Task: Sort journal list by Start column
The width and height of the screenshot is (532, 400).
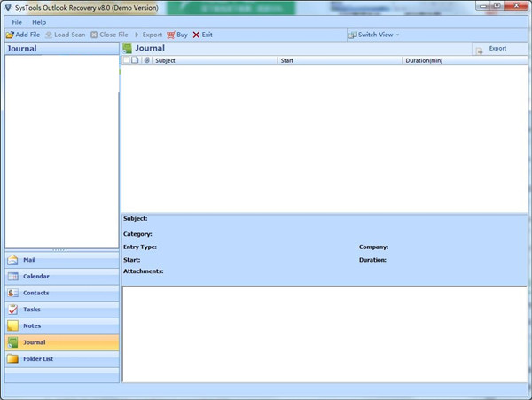Action: (x=340, y=60)
